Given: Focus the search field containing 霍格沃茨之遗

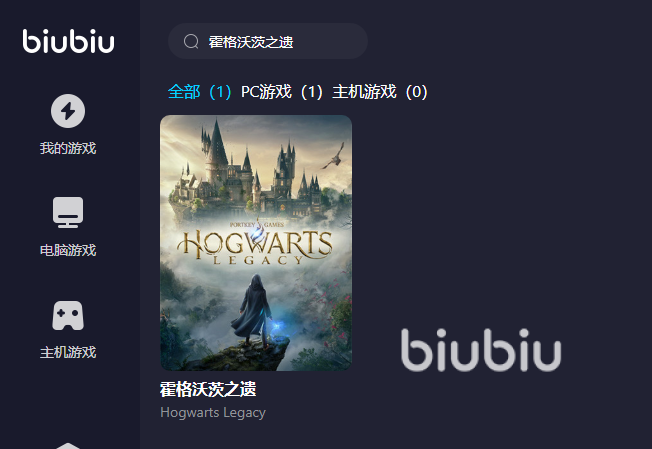Looking at the screenshot, I should tap(268, 41).
